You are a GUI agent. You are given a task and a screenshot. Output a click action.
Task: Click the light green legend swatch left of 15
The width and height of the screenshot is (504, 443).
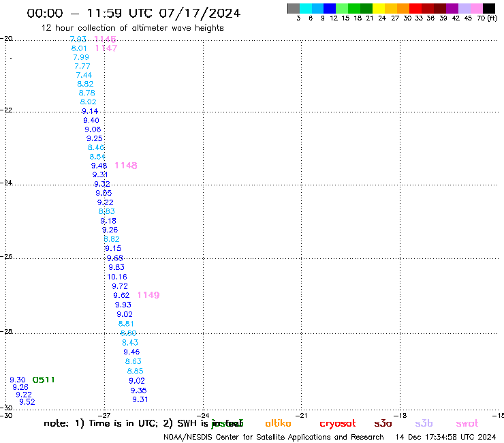coord(343,8)
